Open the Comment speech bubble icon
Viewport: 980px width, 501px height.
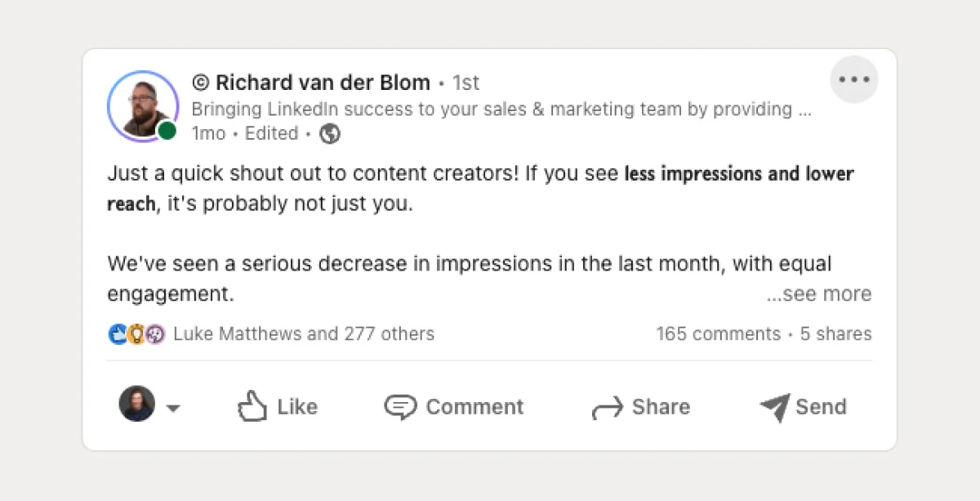(400, 406)
